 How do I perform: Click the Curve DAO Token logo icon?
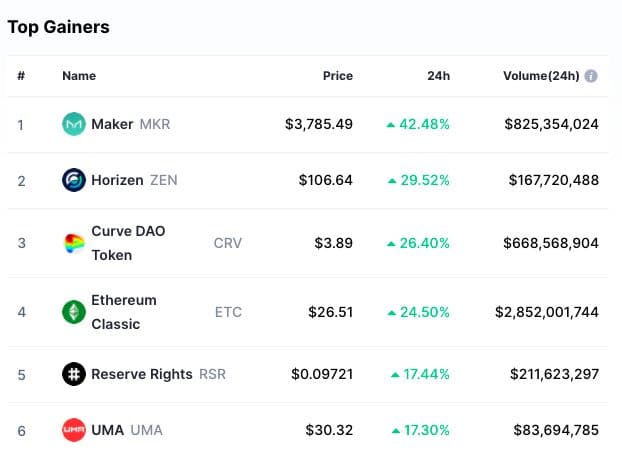click(74, 243)
